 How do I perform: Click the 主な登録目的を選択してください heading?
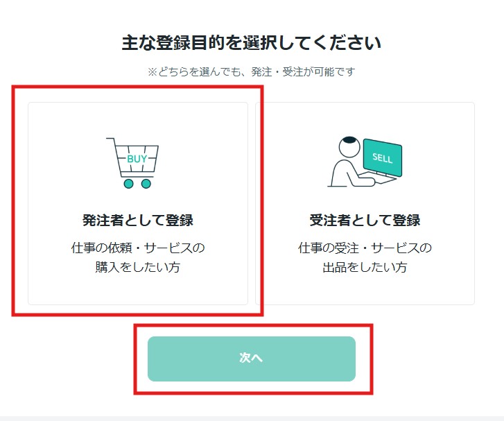pyautogui.click(x=252, y=42)
